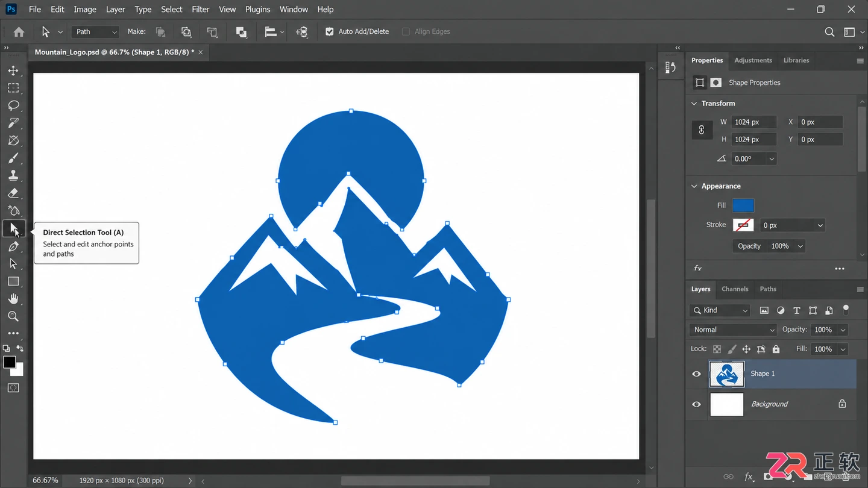Select the Lasso tool

click(x=13, y=105)
